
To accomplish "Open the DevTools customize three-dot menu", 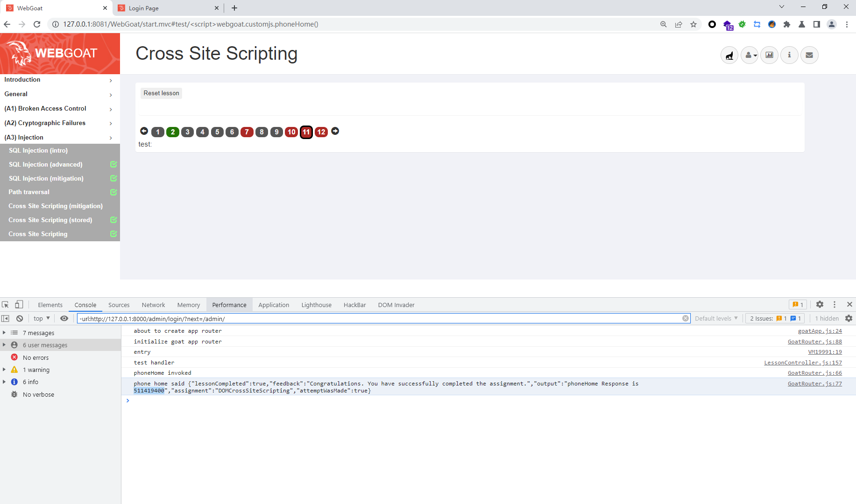I will pos(835,304).
